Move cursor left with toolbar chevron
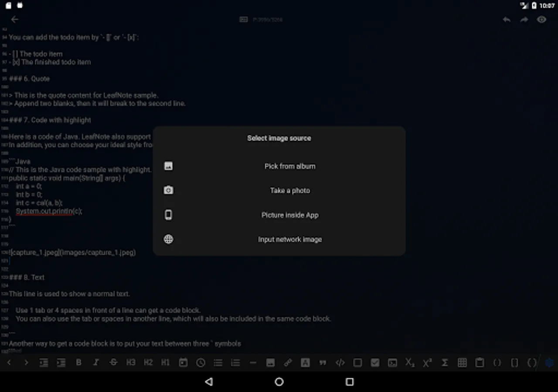 pos(9,362)
